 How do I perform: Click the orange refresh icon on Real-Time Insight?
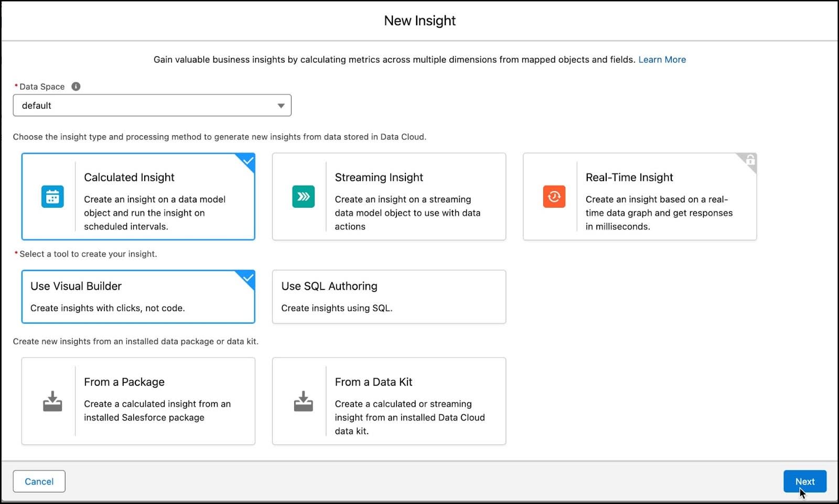click(x=554, y=197)
